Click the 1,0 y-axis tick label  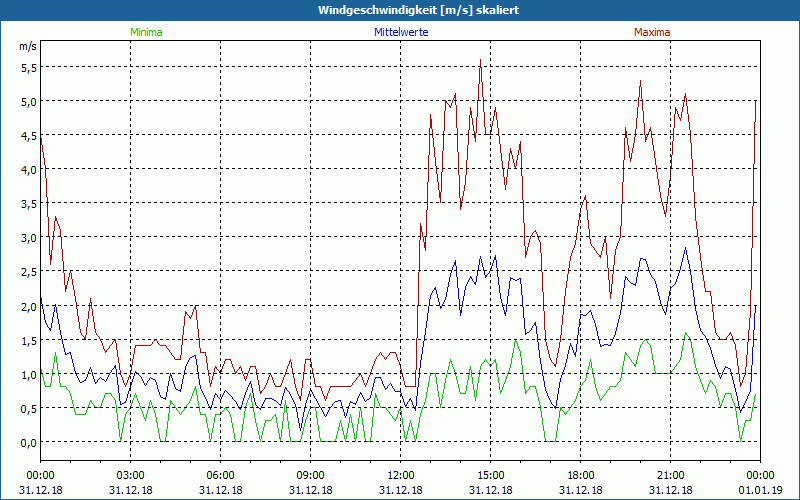tap(28, 374)
